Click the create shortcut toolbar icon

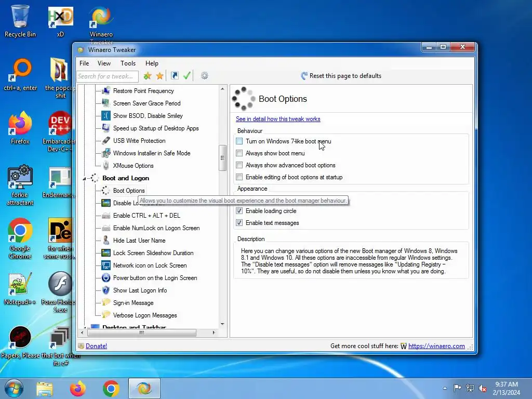click(x=175, y=76)
